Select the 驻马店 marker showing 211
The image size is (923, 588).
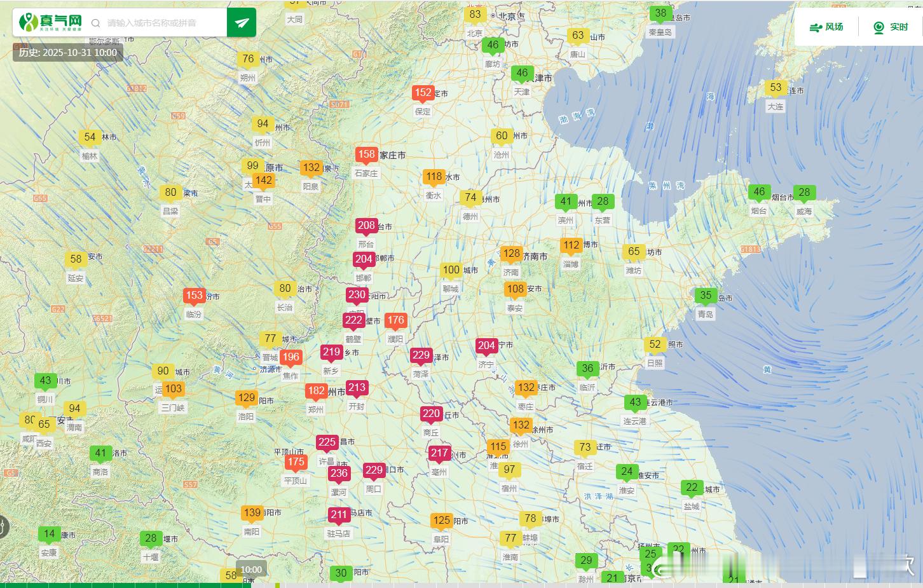coord(339,516)
